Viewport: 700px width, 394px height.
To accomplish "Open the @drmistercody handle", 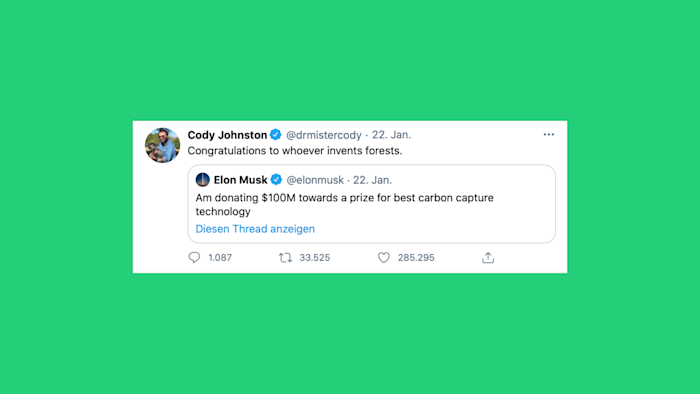I will (x=324, y=135).
